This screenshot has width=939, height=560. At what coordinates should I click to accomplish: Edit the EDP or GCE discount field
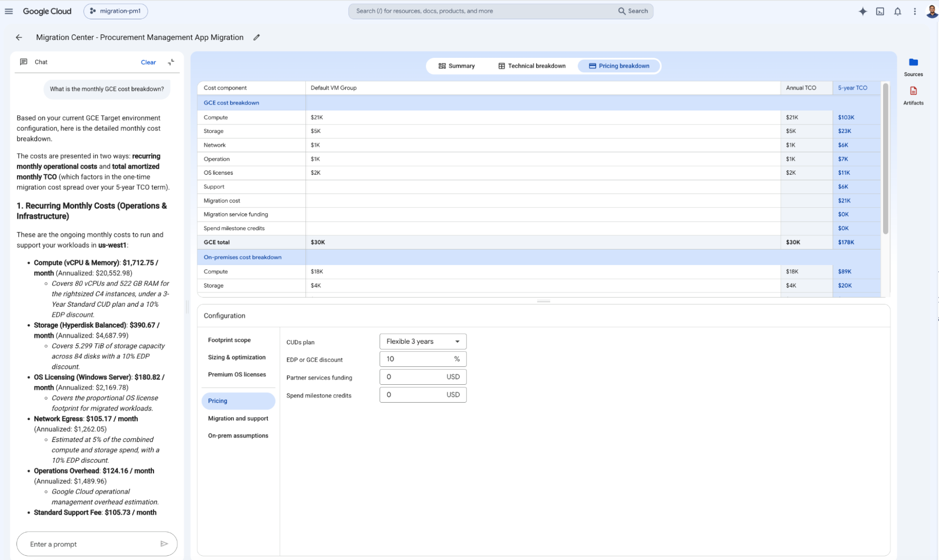[x=423, y=359]
